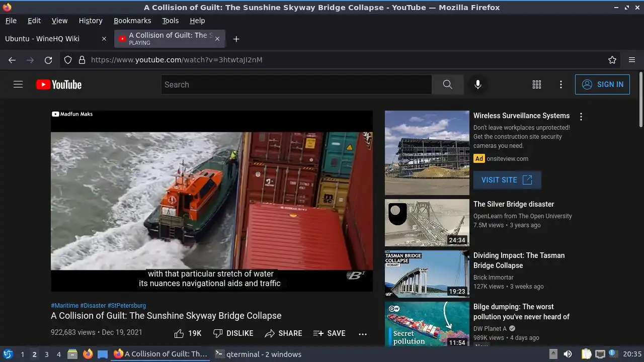Image resolution: width=644 pixels, height=362 pixels.
Task: Click #Maritime hashtag link
Action: (x=64, y=306)
